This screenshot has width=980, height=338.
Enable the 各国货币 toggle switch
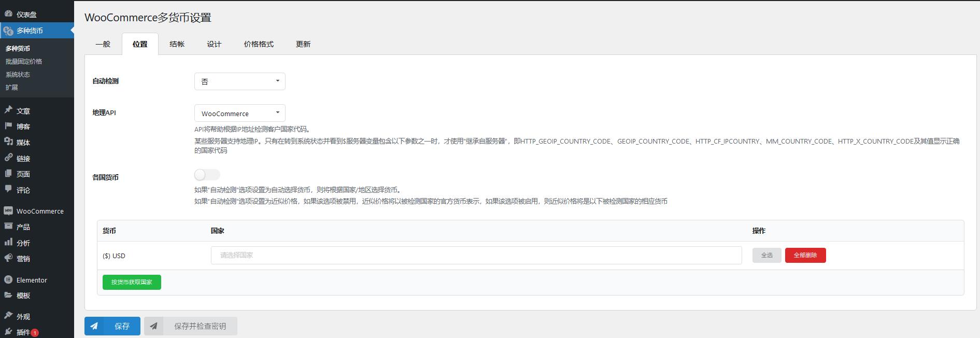point(207,175)
